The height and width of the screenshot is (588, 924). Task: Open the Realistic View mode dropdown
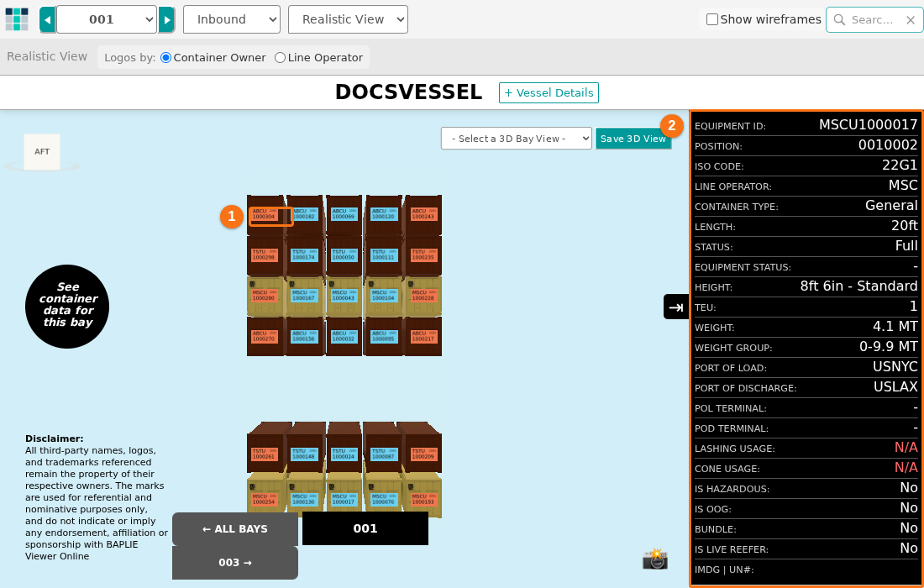click(348, 19)
